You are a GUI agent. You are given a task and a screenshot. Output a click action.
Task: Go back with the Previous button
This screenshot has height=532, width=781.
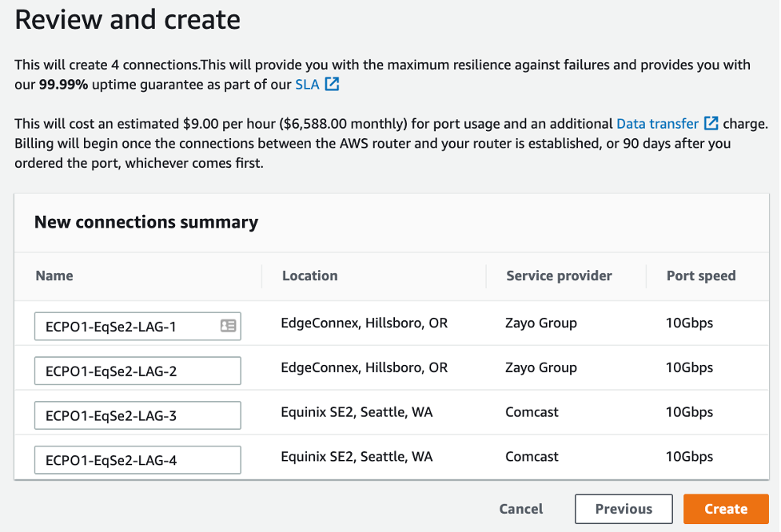(x=624, y=509)
